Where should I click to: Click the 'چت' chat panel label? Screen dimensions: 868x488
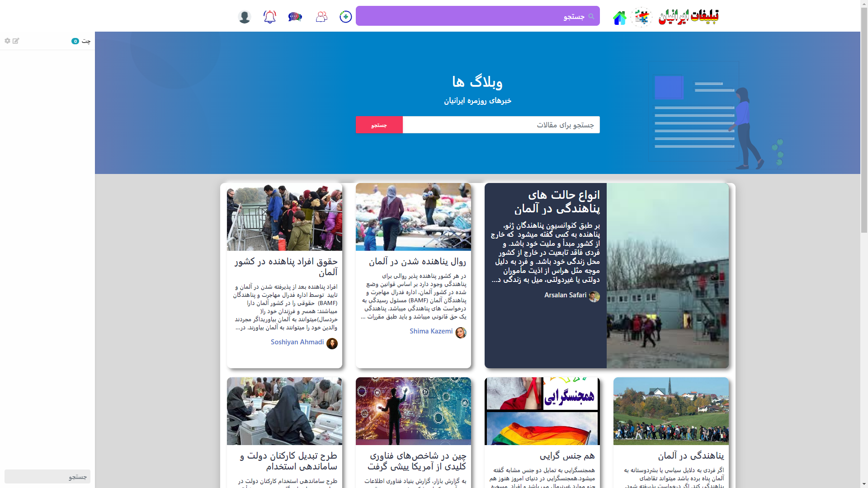pyautogui.click(x=86, y=41)
